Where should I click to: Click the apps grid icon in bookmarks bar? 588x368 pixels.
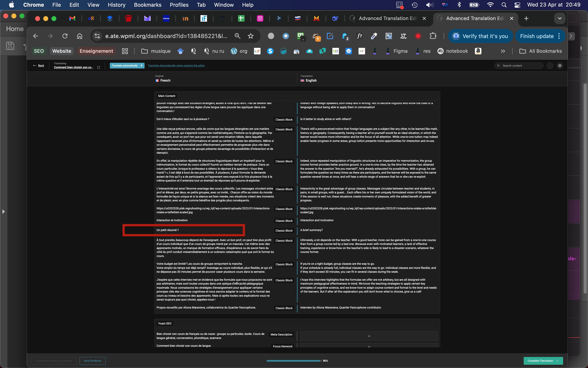tap(125, 51)
